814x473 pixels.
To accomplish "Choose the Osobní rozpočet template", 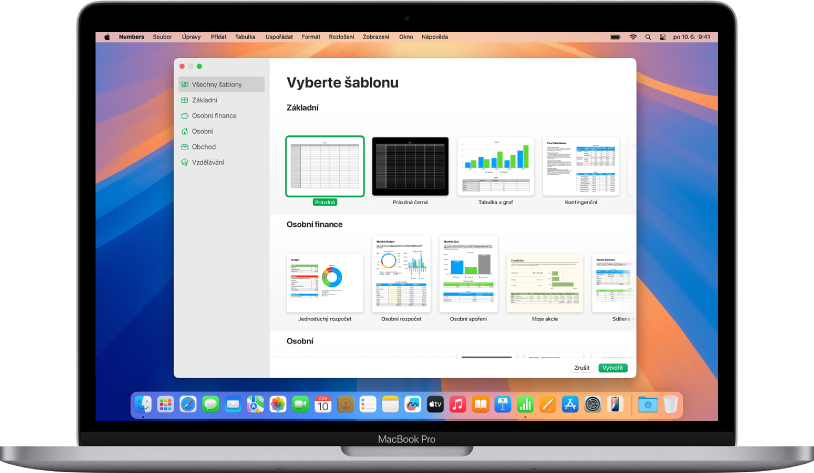I will coord(401,274).
